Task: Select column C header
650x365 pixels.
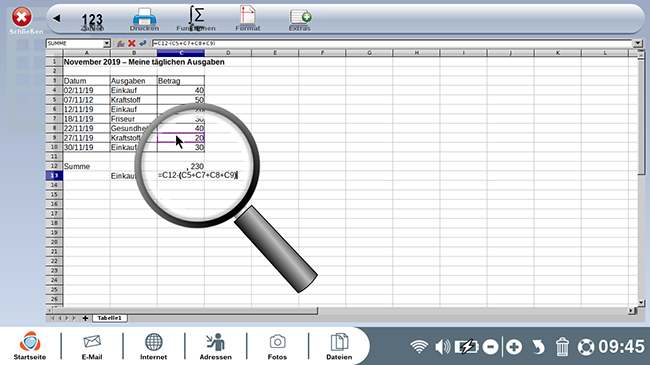Action: pyautogui.click(x=181, y=53)
